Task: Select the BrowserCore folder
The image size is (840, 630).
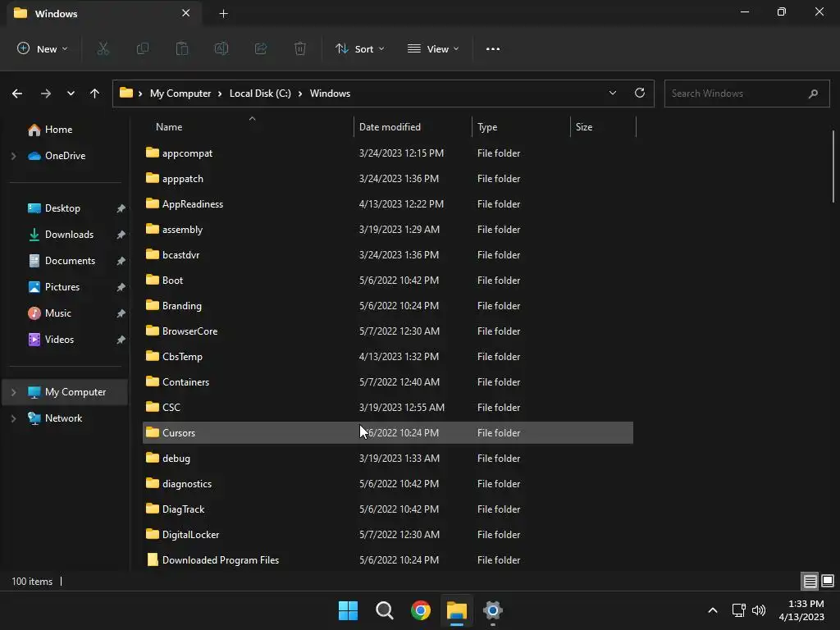Action: [x=388, y=331]
